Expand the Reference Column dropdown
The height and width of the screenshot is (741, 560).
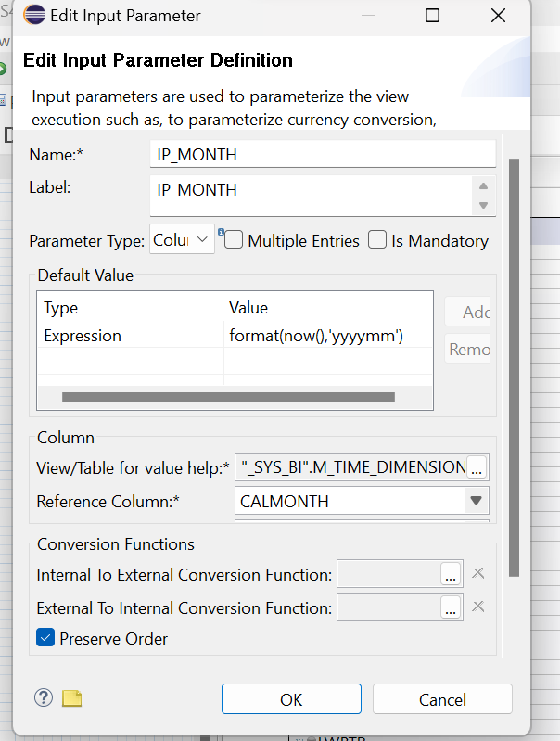pos(477,501)
